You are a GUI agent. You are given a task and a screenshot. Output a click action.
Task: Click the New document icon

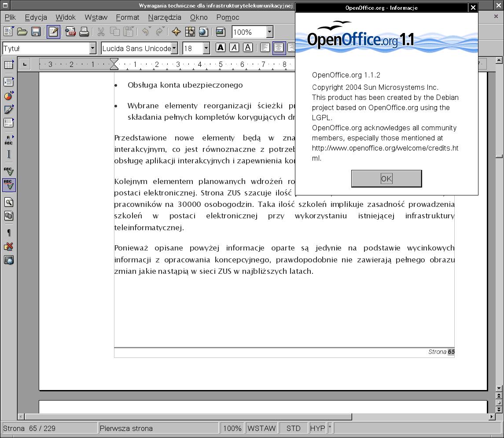(8, 32)
